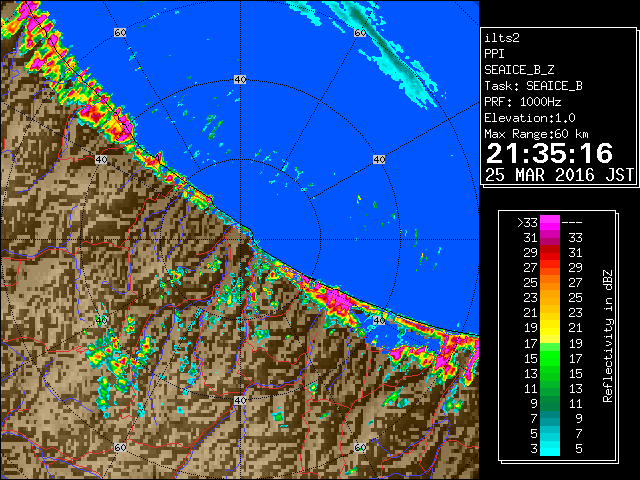Screen dimensions: 640x480
Task: Click the --- label atop the legend
Action: click(572, 222)
